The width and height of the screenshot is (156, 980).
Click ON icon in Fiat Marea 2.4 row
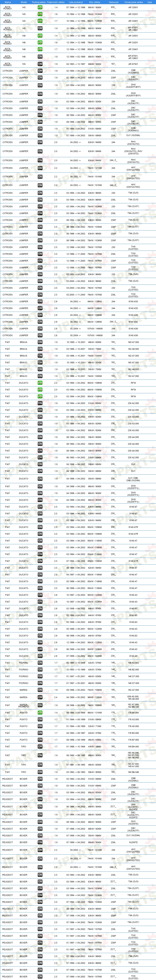tap(40, 697)
